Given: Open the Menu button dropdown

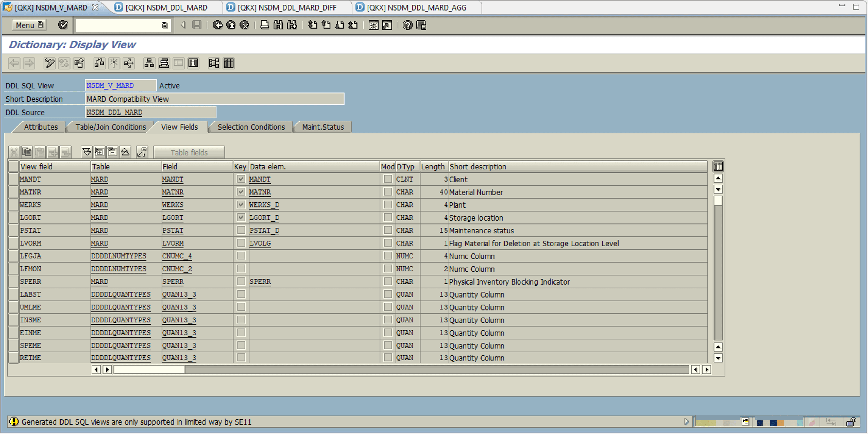Looking at the screenshot, I should pyautogui.click(x=29, y=25).
